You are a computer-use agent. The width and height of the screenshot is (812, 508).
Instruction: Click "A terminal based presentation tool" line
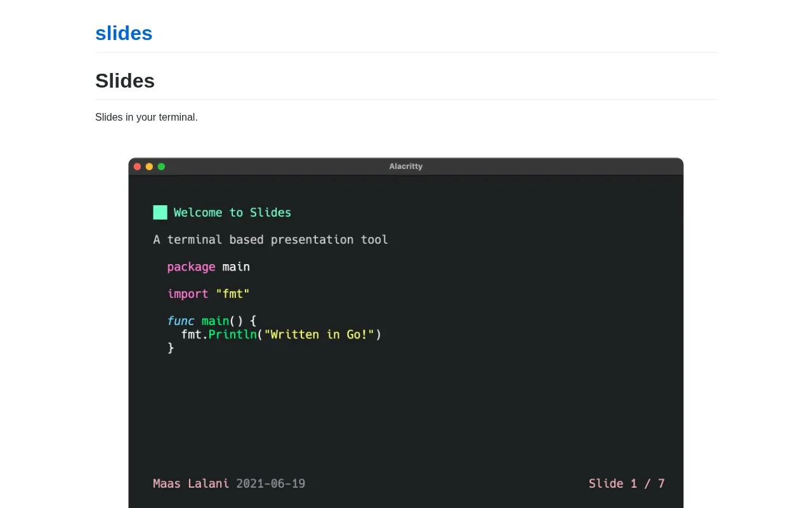coord(271,239)
